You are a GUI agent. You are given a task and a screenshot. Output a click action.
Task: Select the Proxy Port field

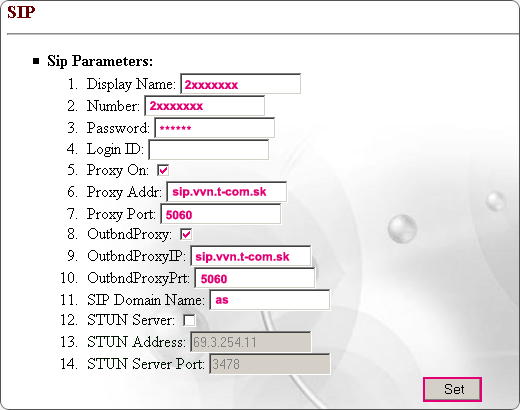(221, 214)
